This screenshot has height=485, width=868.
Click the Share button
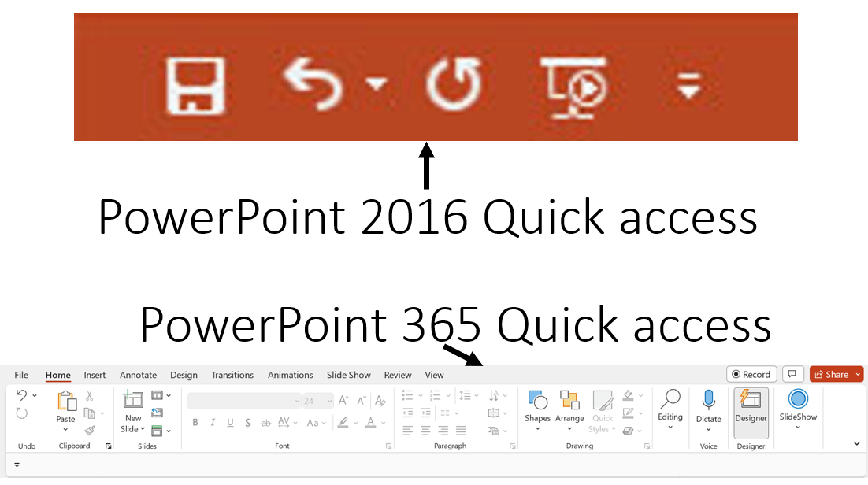[x=832, y=374]
